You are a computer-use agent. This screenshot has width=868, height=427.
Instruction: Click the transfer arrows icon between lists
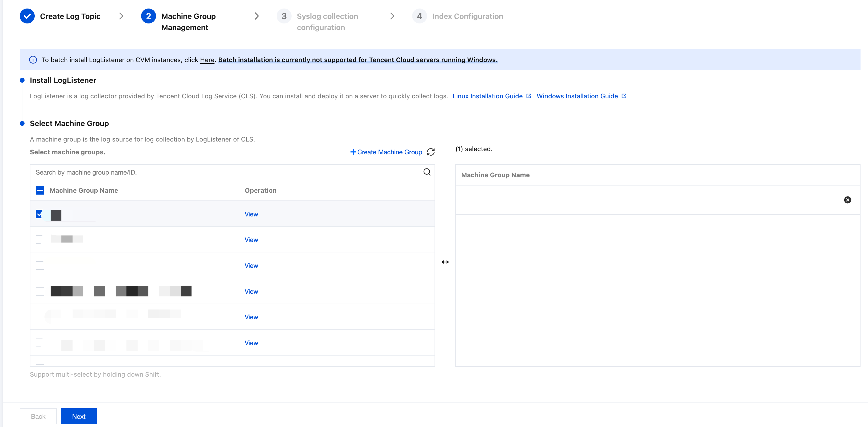click(x=445, y=262)
